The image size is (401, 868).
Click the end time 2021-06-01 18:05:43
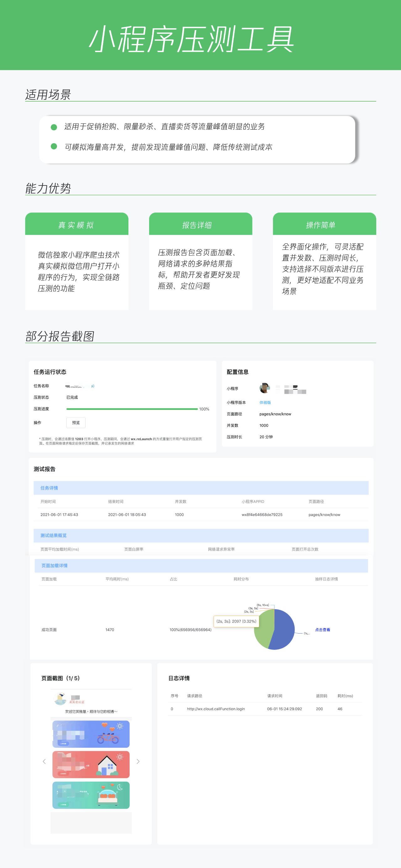coord(127,514)
